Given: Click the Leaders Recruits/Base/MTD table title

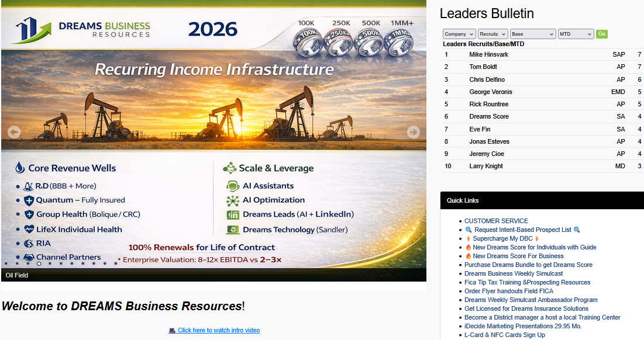Looking at the screenshot, I should click(x=483, y=44).
